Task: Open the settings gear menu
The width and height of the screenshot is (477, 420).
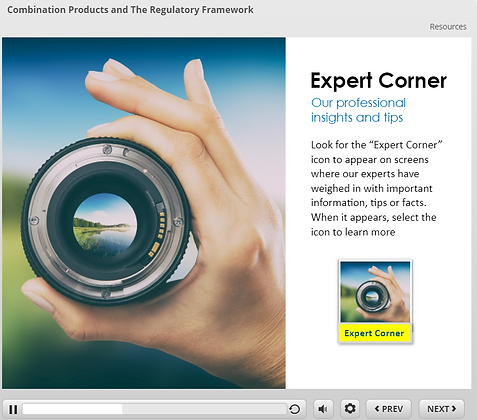Action: tap(350, 409)
